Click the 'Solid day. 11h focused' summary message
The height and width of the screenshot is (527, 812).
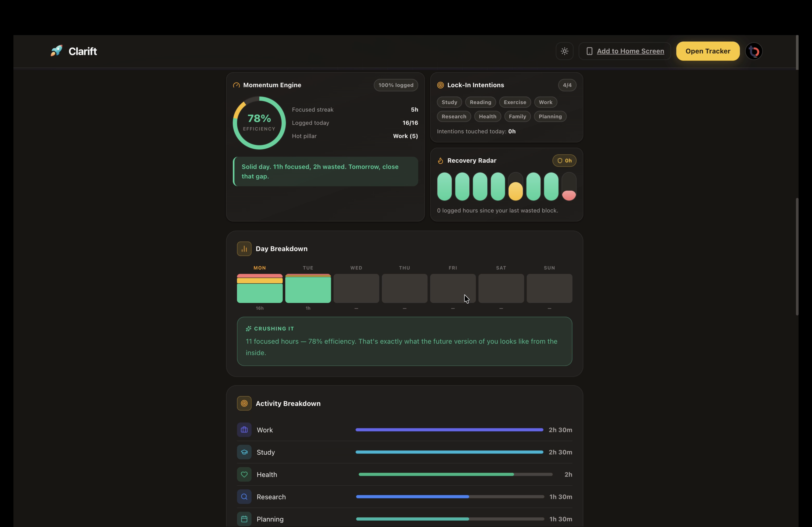coord(326,171)
